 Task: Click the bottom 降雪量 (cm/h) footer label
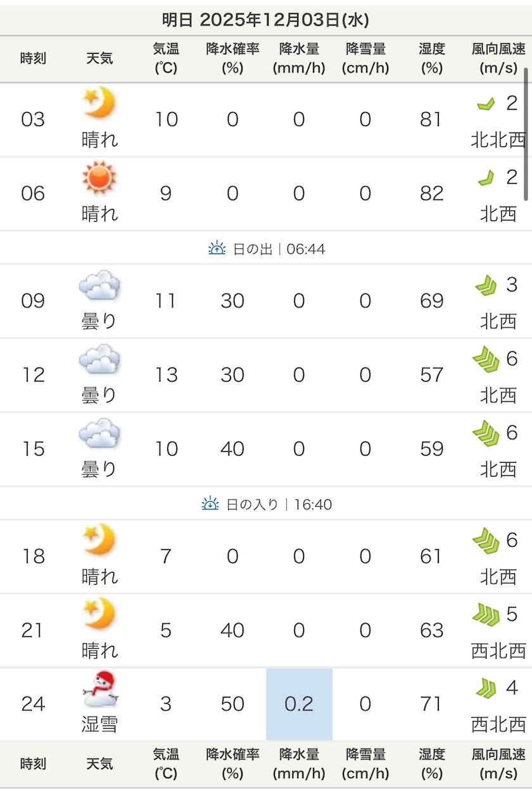pos(365,764)
